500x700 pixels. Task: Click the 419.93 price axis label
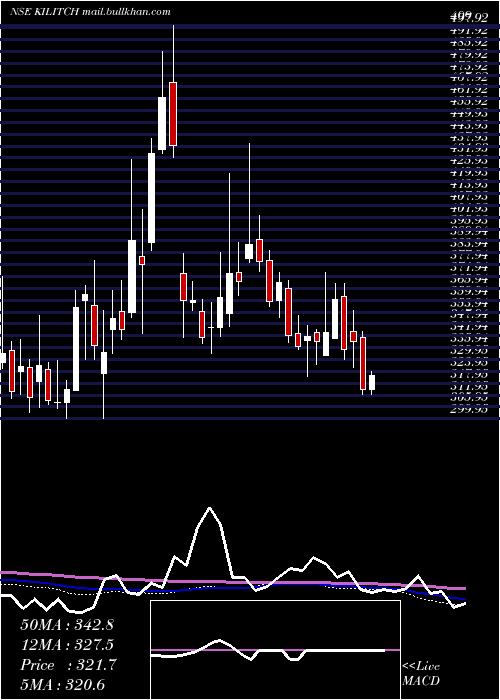coord(468,173)
